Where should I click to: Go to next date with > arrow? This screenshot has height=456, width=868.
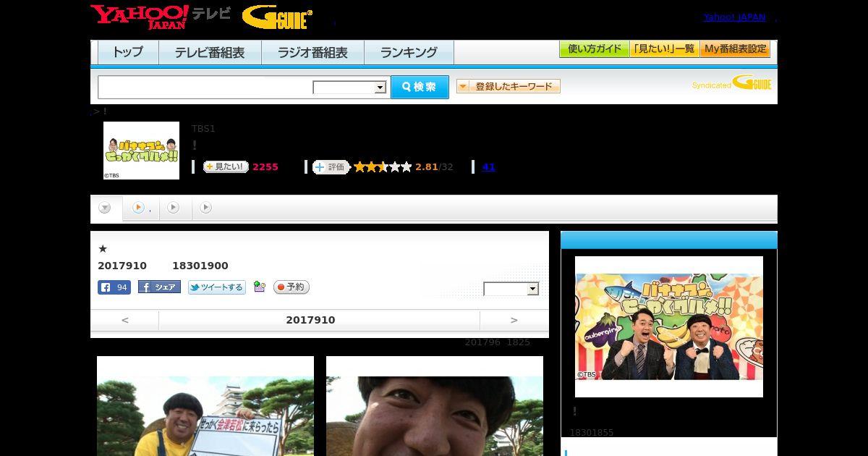click(514, 320)
